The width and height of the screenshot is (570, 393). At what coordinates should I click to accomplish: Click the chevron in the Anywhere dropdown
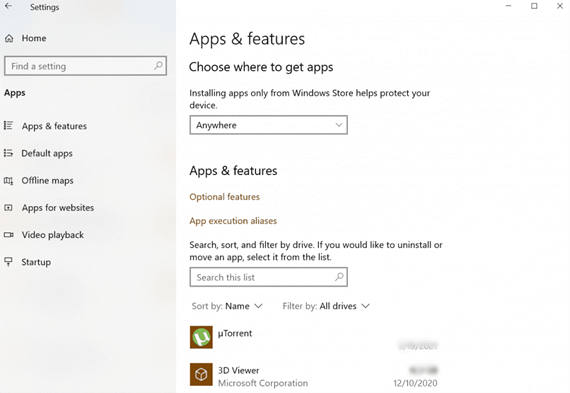(338, 125)
